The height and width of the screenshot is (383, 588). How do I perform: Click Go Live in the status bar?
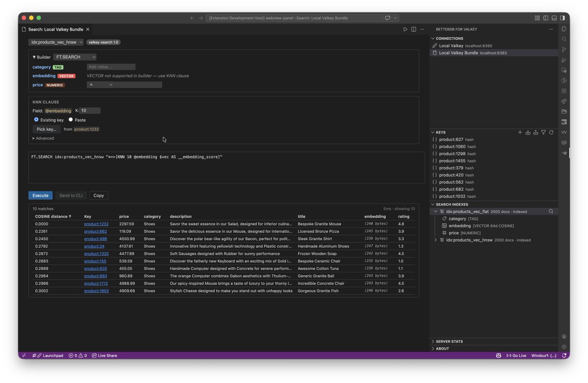click(516, 356)
